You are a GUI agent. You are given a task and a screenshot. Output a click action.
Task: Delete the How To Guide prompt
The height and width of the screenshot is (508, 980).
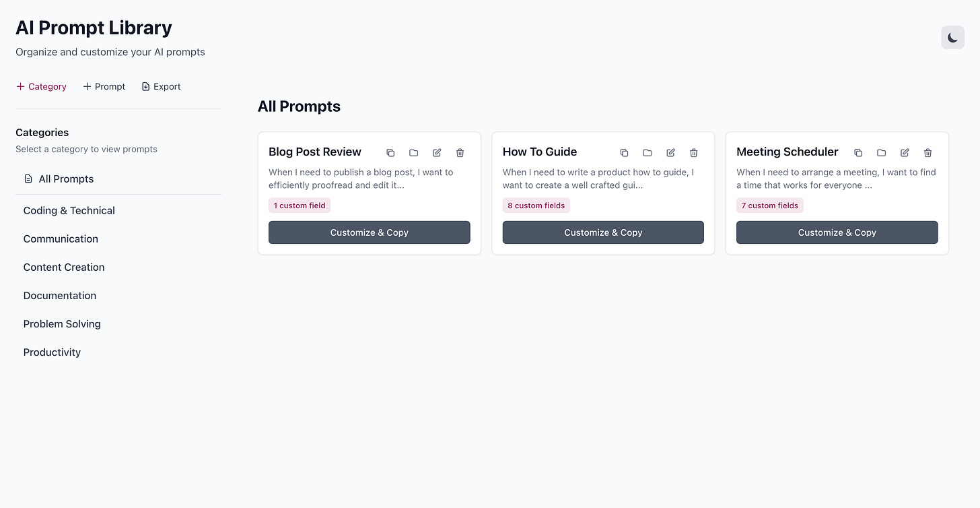tap(693, 153)
